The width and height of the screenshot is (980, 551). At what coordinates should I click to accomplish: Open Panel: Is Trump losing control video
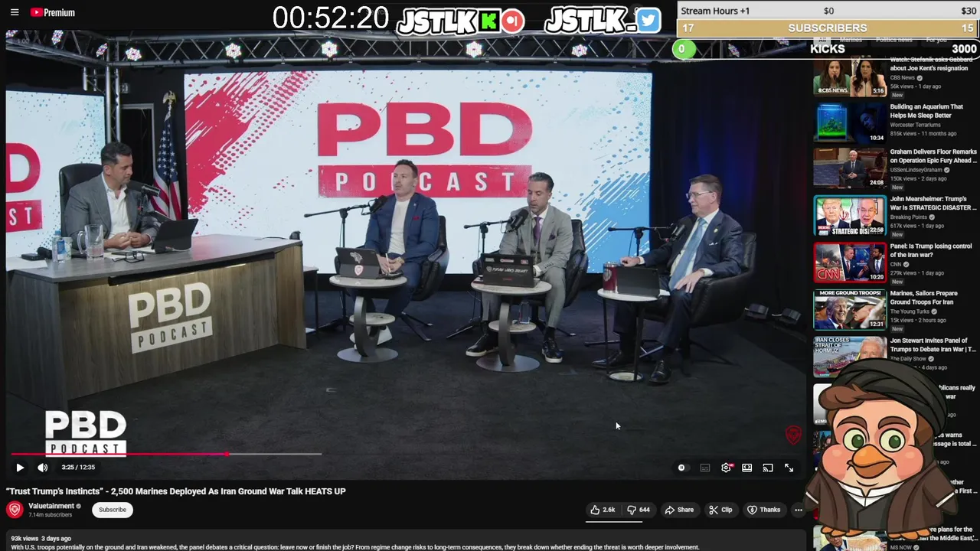tap(930, 250)
